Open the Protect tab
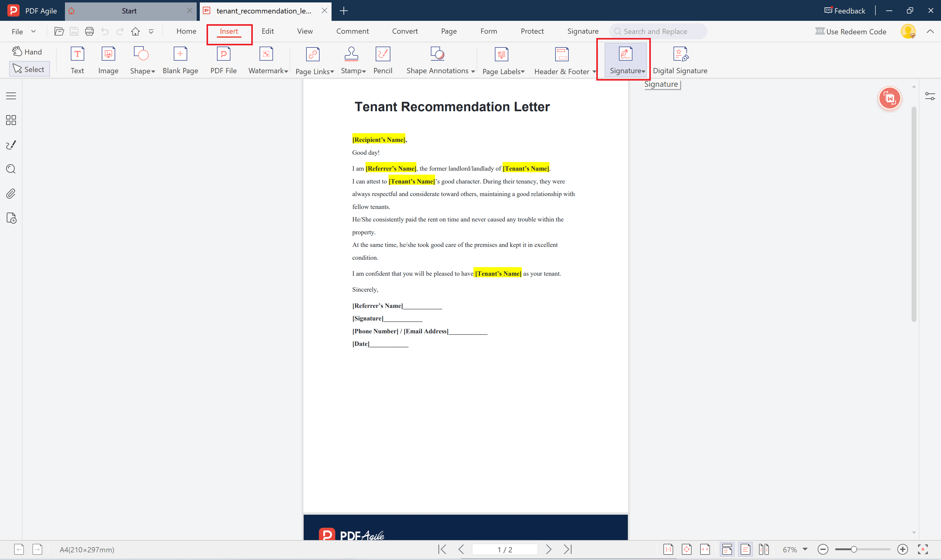The height and width of the screenshot is (560, 941). coord(532,31)
